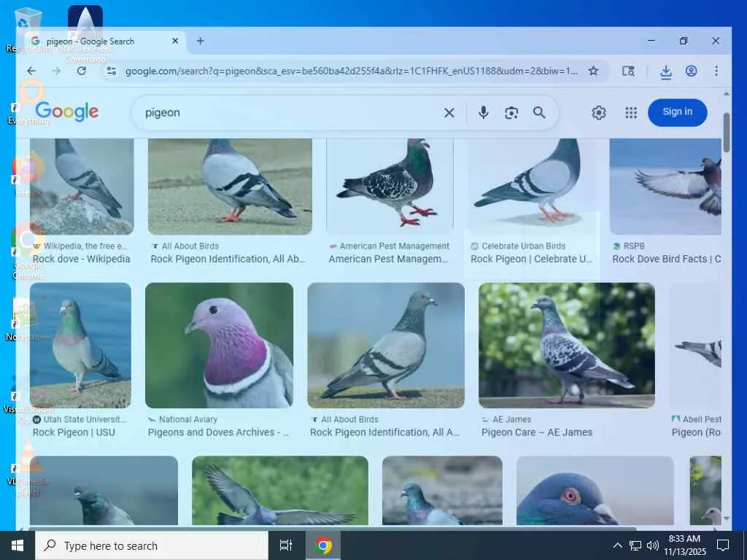Click the scrollbar down arrow
This screenshot has width=747, height=560.
[x=726, y=518]
